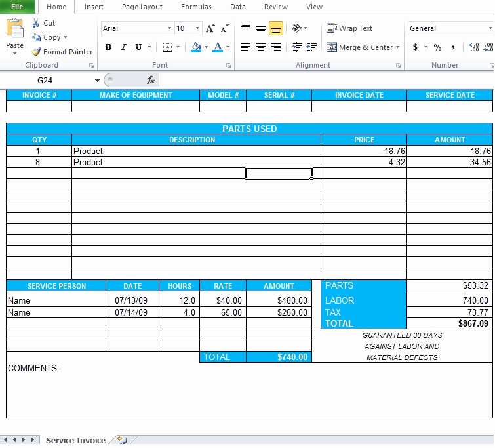Click into the formula bar
495x448 pixels.
pos(327,80)
